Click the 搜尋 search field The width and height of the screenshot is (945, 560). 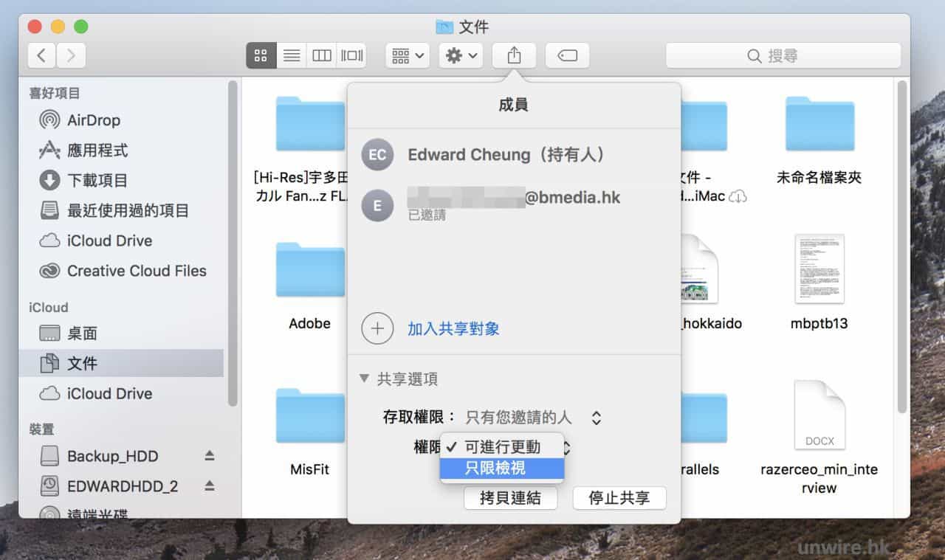coord(783,56)
